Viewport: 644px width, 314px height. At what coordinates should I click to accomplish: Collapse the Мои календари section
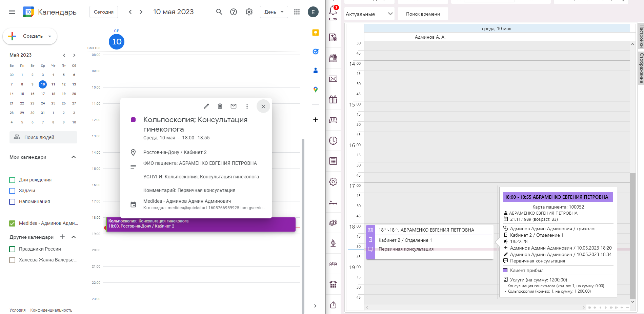tap(74, 157)
